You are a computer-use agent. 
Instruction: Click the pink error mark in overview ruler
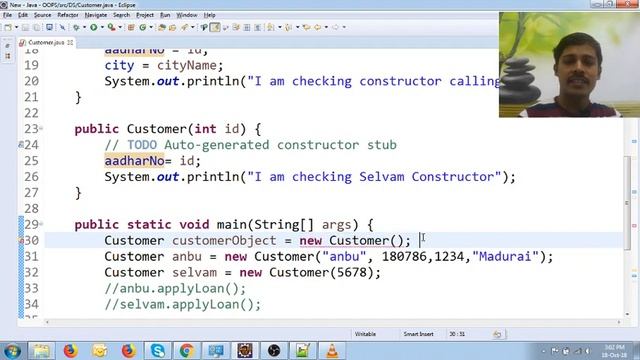tap(634, 226)
